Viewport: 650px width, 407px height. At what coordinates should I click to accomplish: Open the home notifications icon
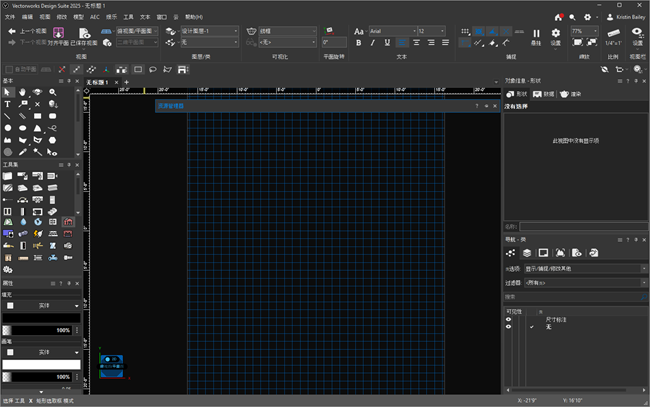point(558,17)
